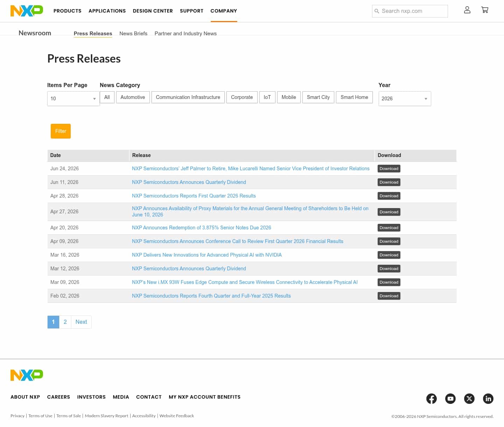Screen dimensions: 504x427
Task: Open NXP LinkedIn icon
Action: pyautogui.click(x=488, y=398)
